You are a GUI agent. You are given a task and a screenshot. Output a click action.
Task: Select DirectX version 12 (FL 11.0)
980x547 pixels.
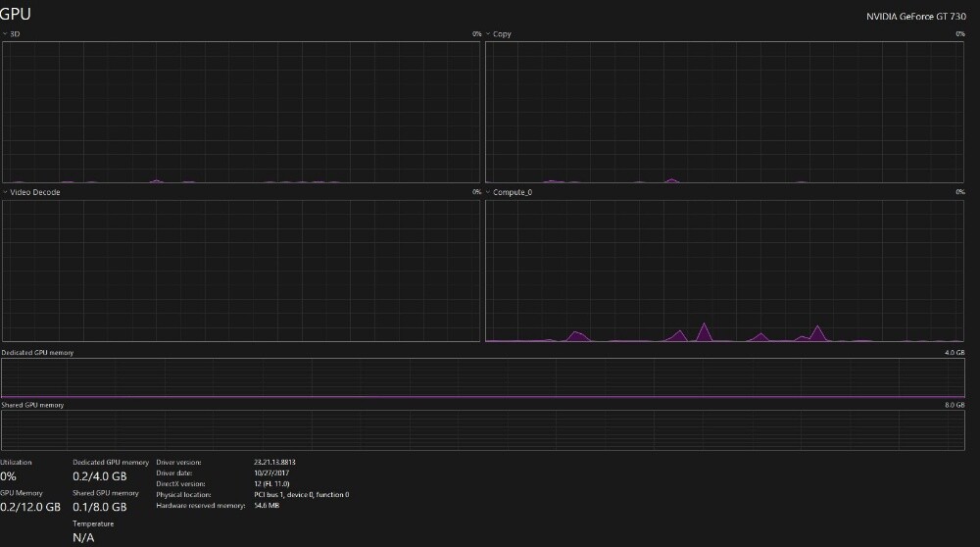tap(271, 484)
